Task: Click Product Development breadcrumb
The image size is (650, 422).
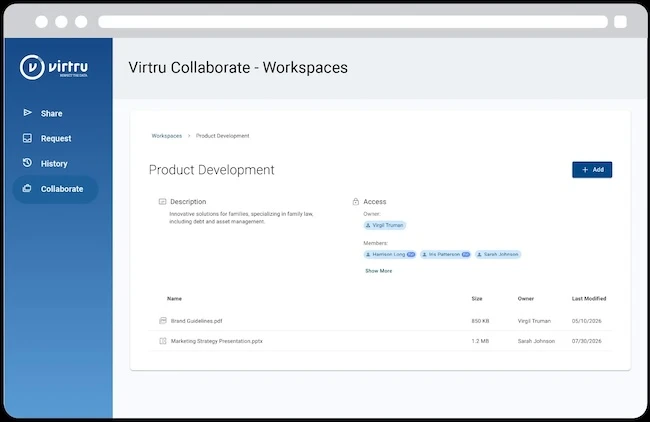Action: click(x=223, y=136)
